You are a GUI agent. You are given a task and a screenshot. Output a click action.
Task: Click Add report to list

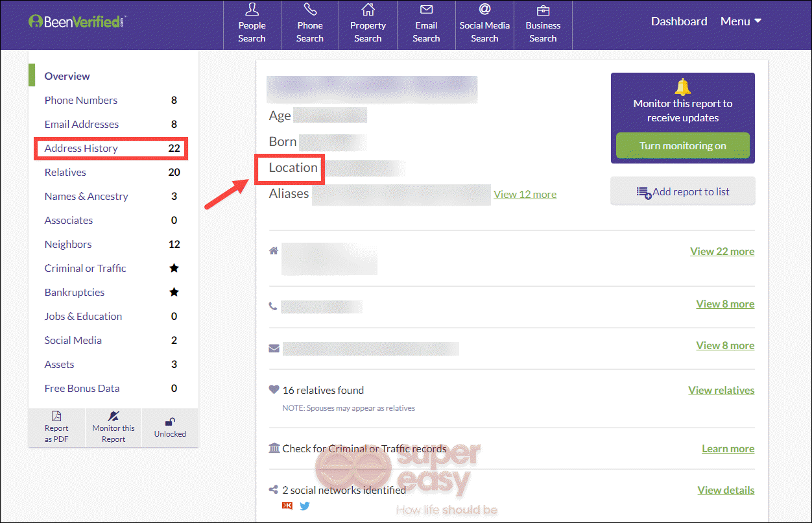[683, 191]
